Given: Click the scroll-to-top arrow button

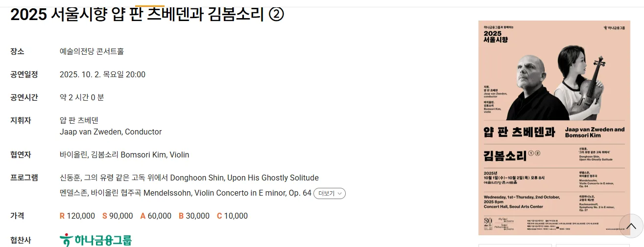Looking at the screenshot, I should pyautogui.click(x=631, y=226).
